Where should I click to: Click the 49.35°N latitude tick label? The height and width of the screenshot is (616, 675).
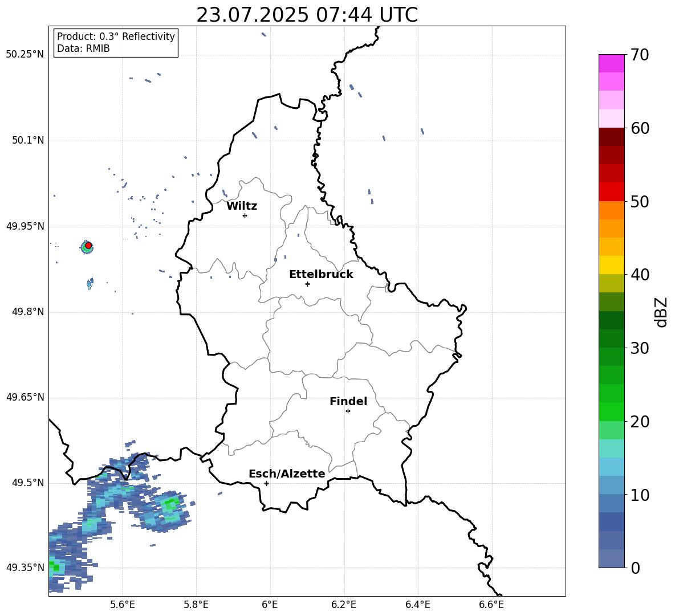[25, 568]
